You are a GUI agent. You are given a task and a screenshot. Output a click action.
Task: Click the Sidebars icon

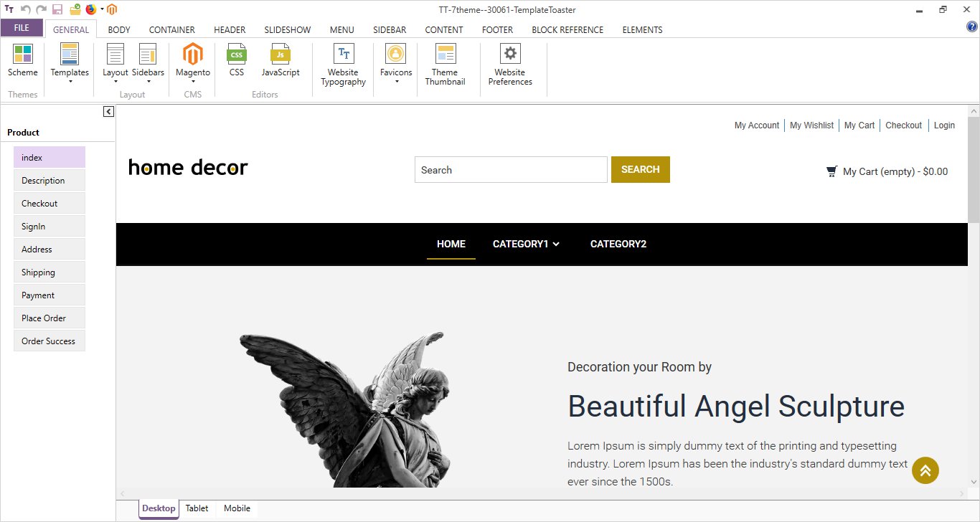tap(148, 59)
